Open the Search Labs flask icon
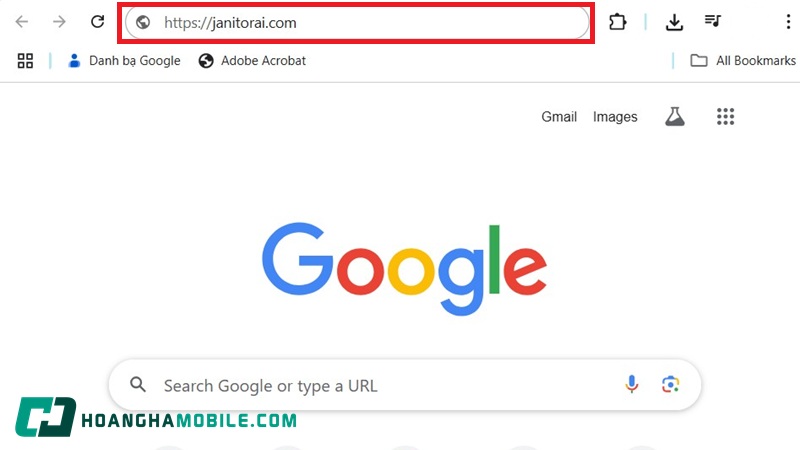This screenshot has height=450, width=800. (x=675, y=117)
